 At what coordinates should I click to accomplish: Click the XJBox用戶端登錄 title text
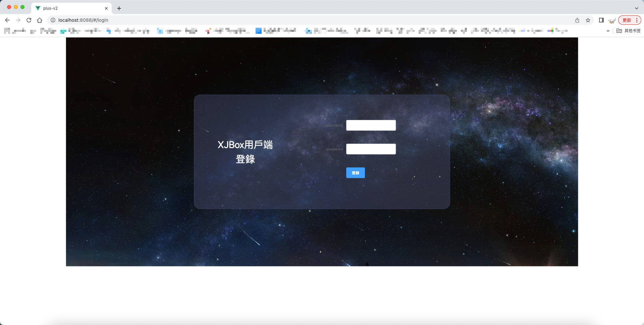click(246, 151)
